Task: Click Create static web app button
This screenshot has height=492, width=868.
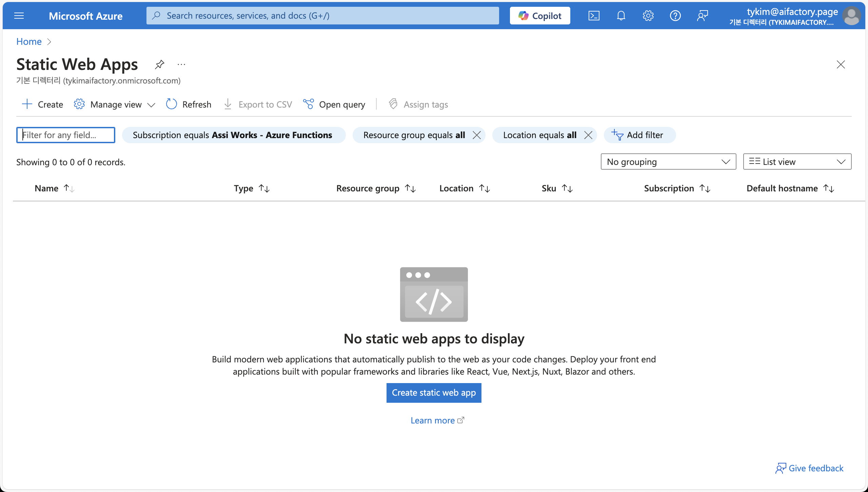Action: pyautogui.click(x=434, y=393)
